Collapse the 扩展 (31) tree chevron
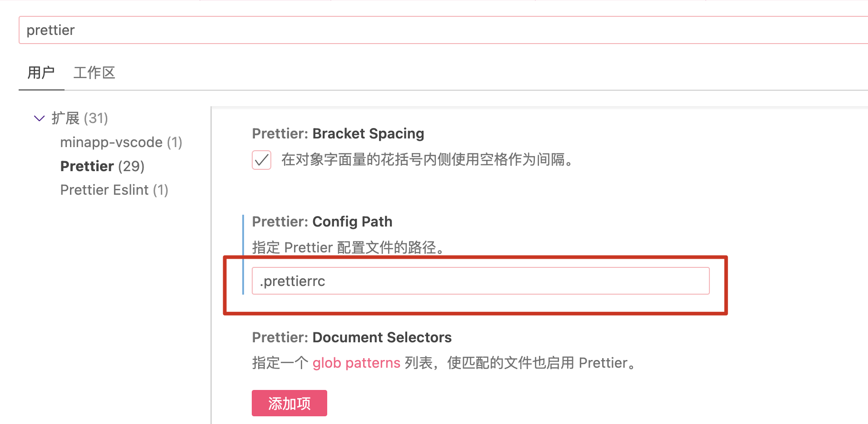The height and width of the screenshot is (424, 868). 40,118
